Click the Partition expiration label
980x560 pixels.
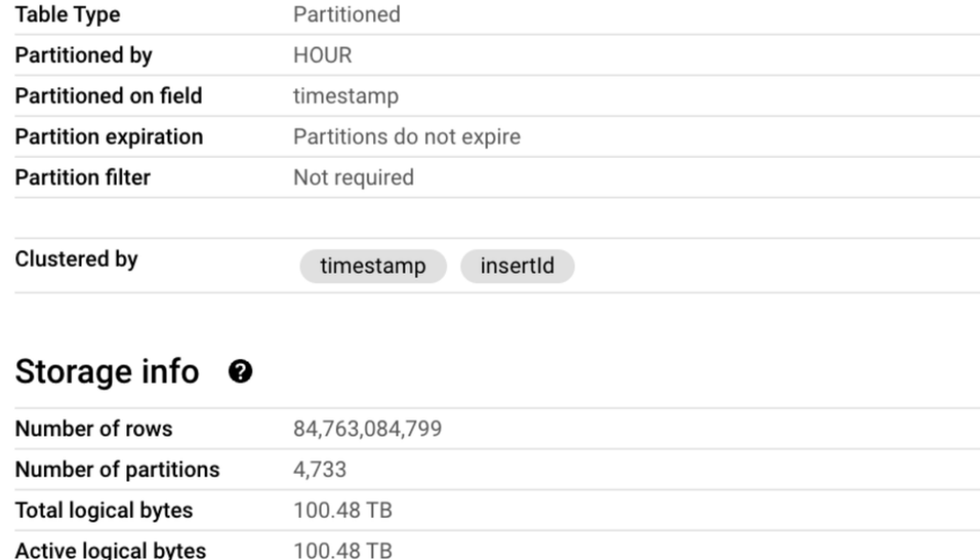click(109, 136)
